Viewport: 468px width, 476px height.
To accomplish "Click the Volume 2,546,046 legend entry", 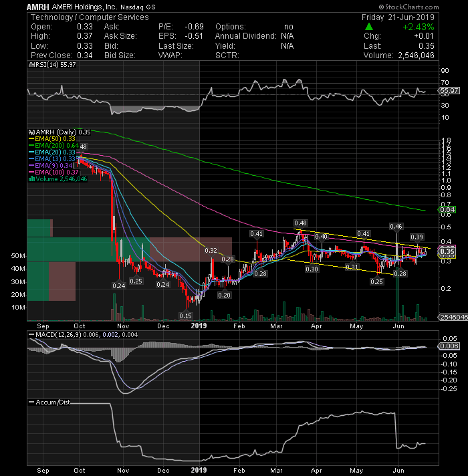I will click(x=62, y=179).
